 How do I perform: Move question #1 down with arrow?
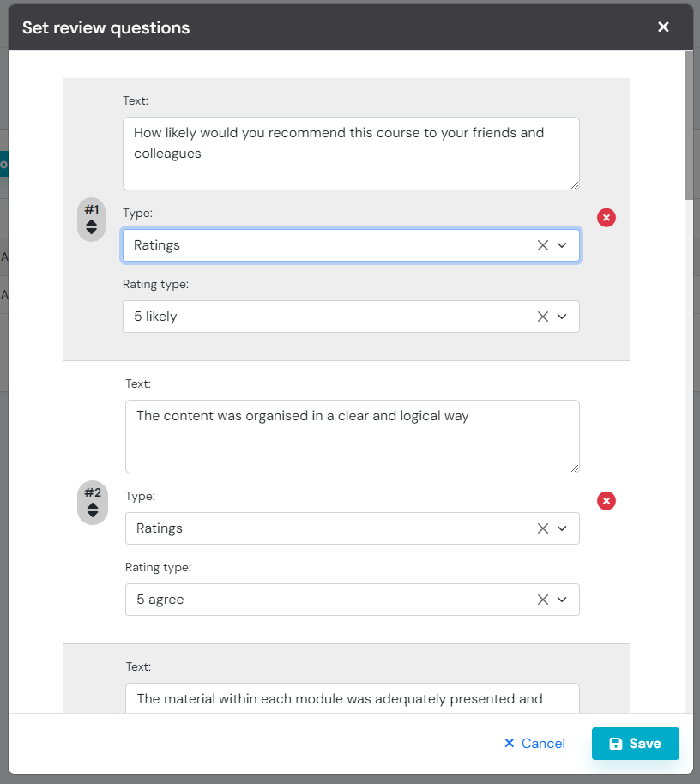[x=92, y=232]
